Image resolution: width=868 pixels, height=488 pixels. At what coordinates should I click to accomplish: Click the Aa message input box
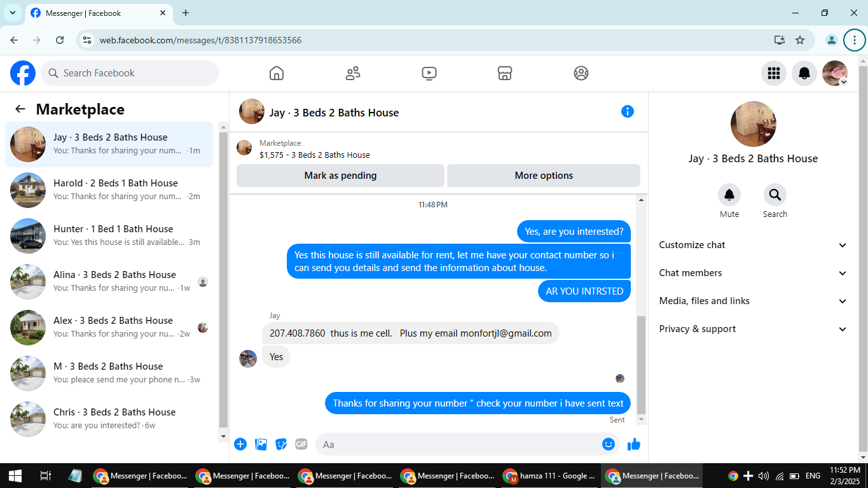click(467, 444)
